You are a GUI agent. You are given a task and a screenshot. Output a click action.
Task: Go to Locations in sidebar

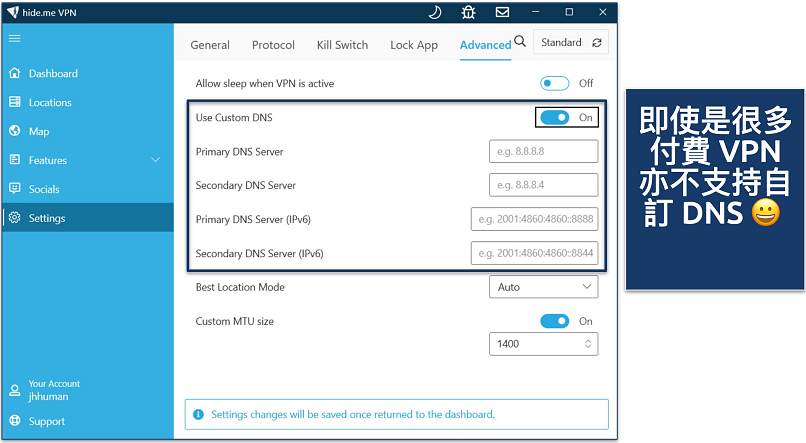50,103
